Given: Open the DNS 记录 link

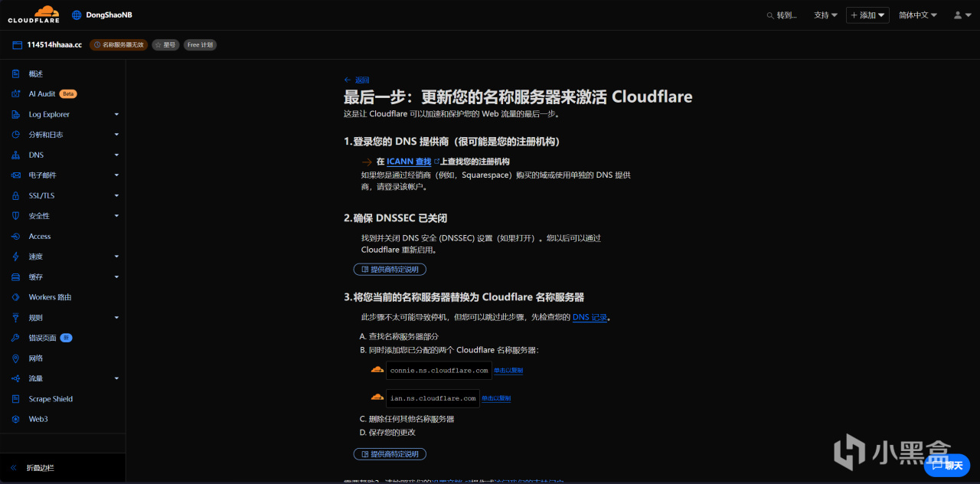Looking at the screenshot, I should (x=590, y=317).
